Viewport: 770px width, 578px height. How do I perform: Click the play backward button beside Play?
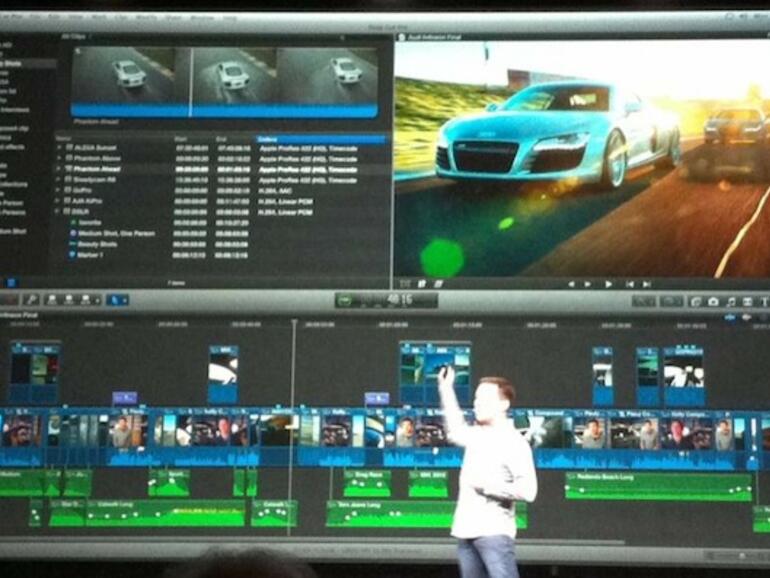pos(587,284)
